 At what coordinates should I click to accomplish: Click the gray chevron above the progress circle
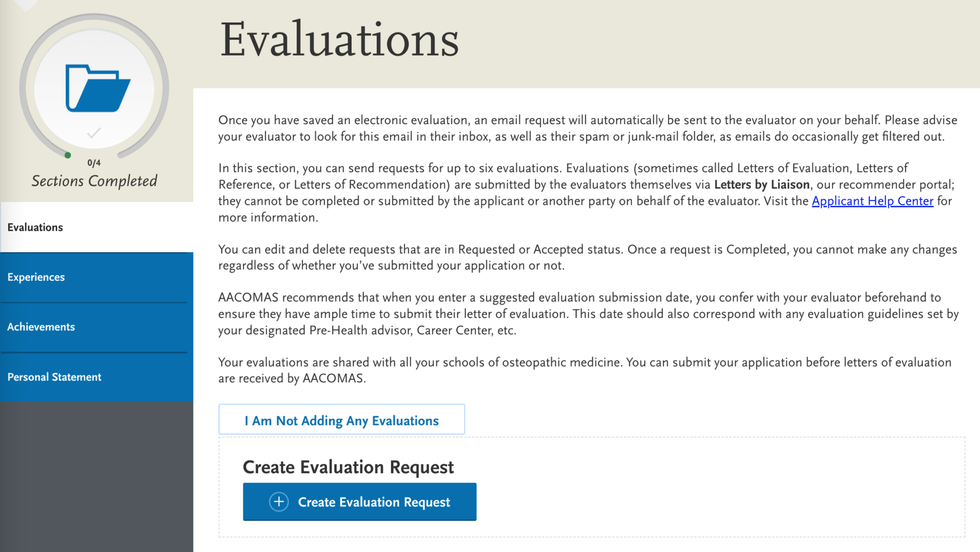pos(24,4)
